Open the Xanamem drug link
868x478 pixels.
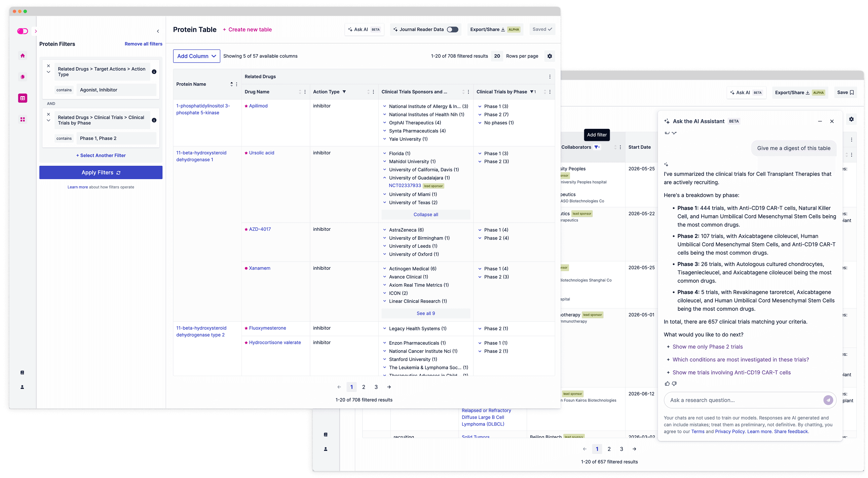(x=259, y=268)
